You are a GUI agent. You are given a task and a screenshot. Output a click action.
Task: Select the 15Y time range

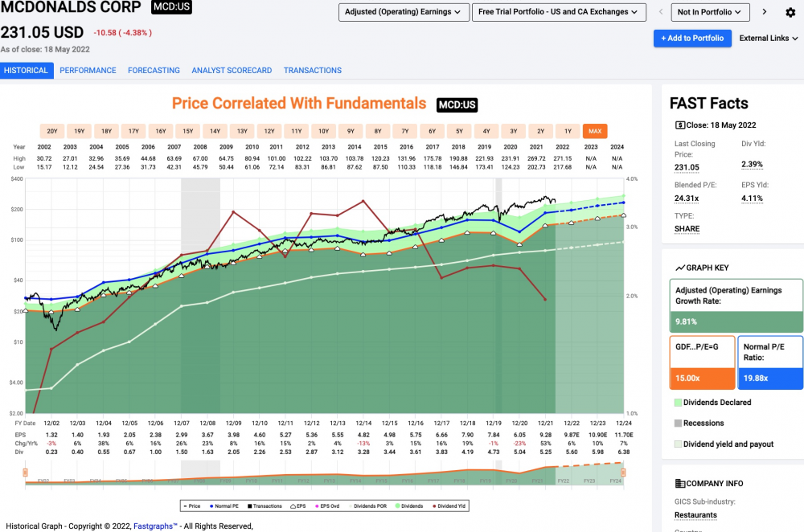point(188,131)
